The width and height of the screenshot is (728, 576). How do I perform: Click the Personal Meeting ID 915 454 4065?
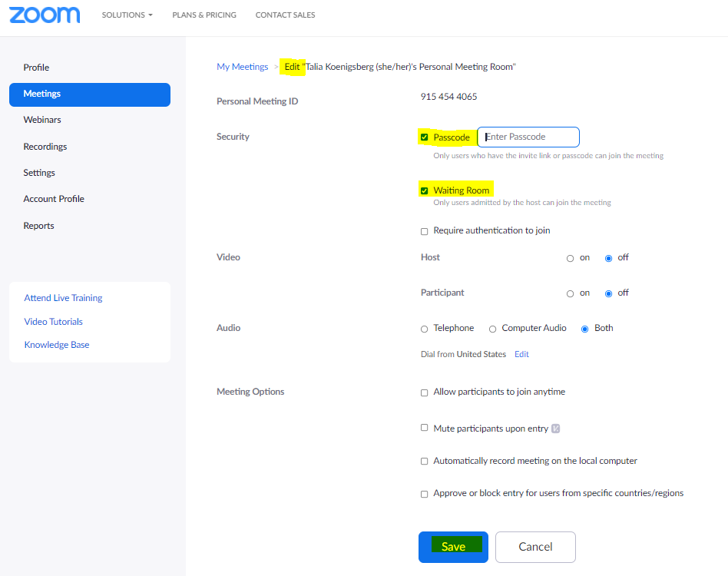(448, 97)
